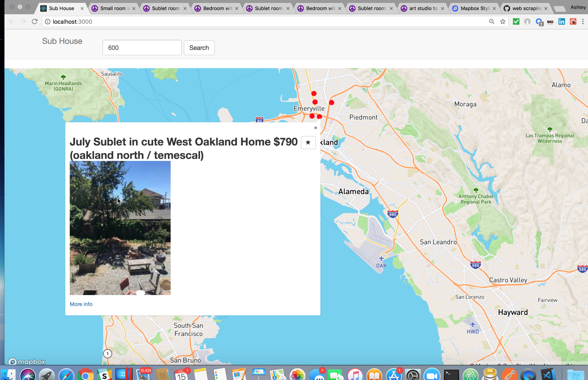Click the backyard photo in listing popup
The width and height of the screenshot is (588, 380).
tap(120, 228)
